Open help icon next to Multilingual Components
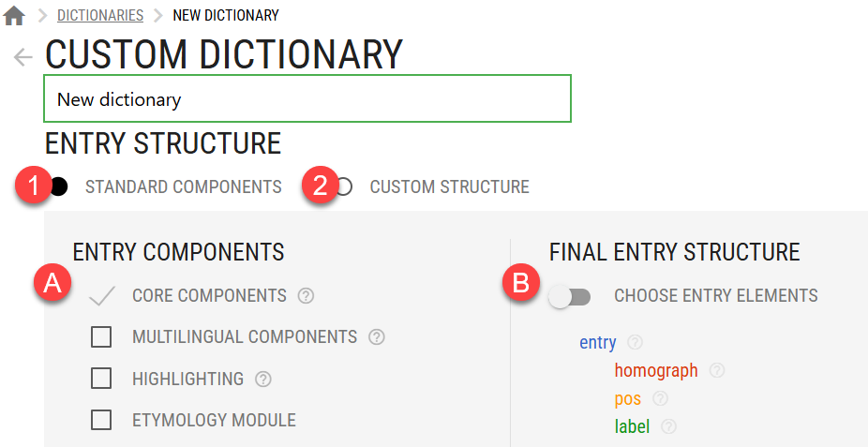This screenshot has height=447, width=868. (x=377, y=337)
